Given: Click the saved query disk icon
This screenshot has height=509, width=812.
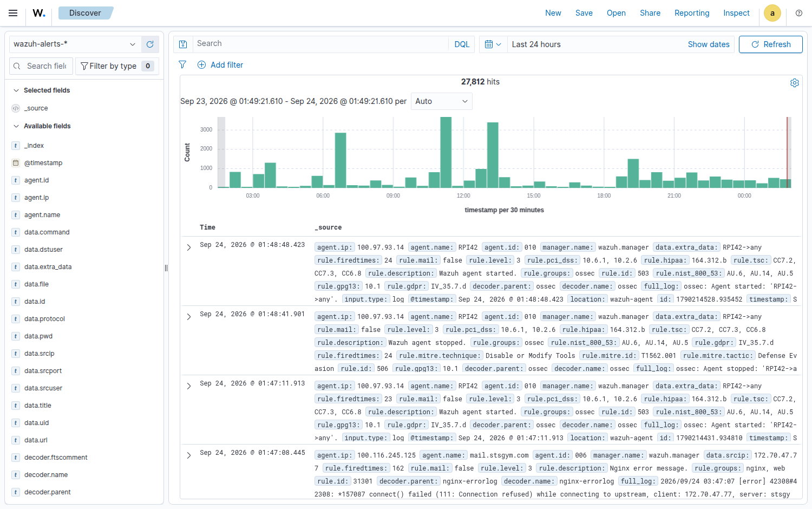Looking at the screenshot, I should (x=183, y=44).
